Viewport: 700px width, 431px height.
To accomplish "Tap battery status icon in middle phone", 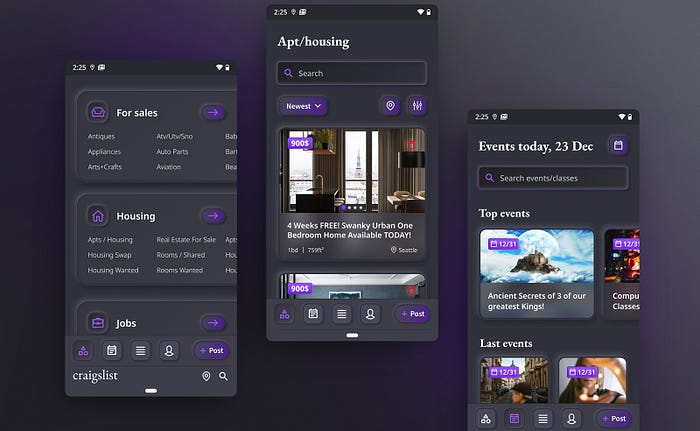I will pos(429,12).
